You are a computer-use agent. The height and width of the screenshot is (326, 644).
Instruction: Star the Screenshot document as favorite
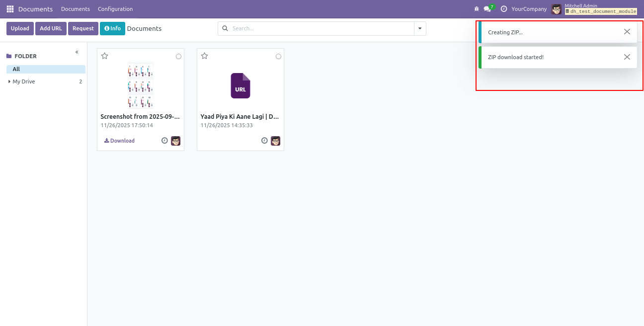(x=105, y=56)
